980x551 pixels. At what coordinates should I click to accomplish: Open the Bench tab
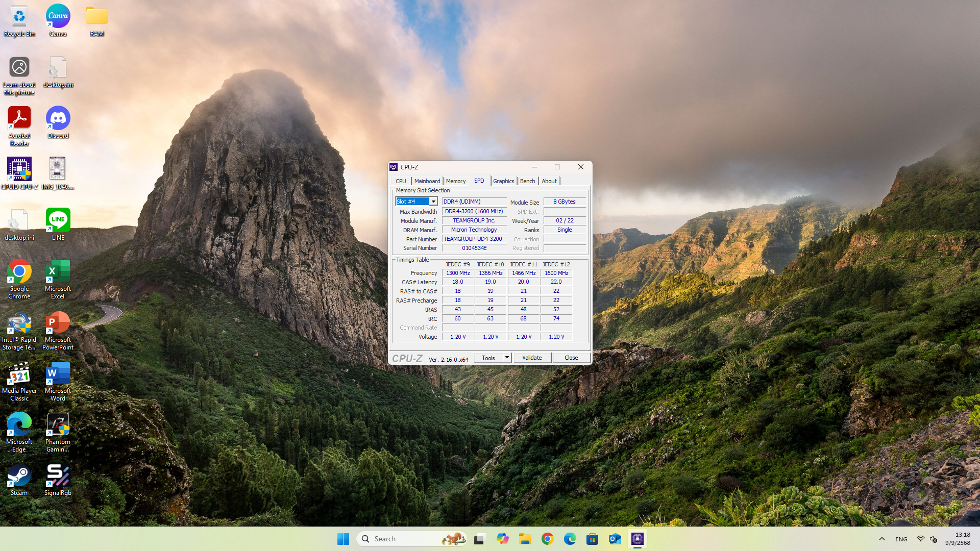click(527, 181)
